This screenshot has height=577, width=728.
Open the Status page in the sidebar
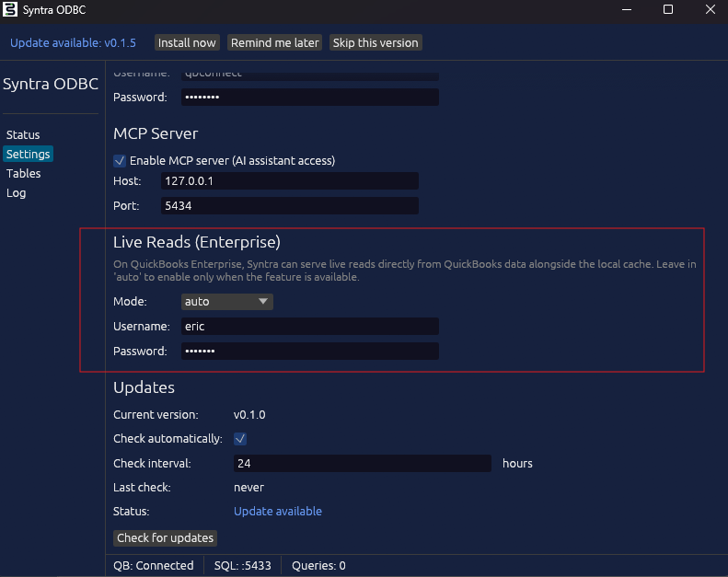tap(23, 134)
